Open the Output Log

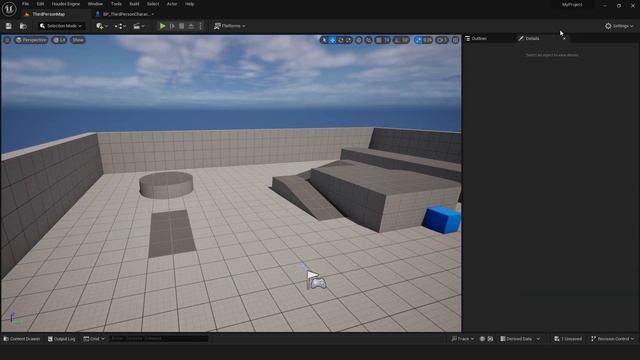(62, 339)
